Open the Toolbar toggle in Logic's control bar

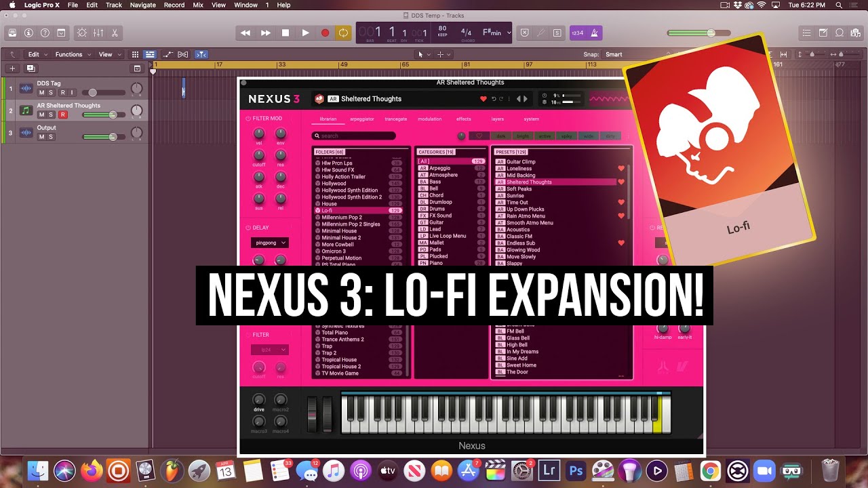click(x=61, y=33)
